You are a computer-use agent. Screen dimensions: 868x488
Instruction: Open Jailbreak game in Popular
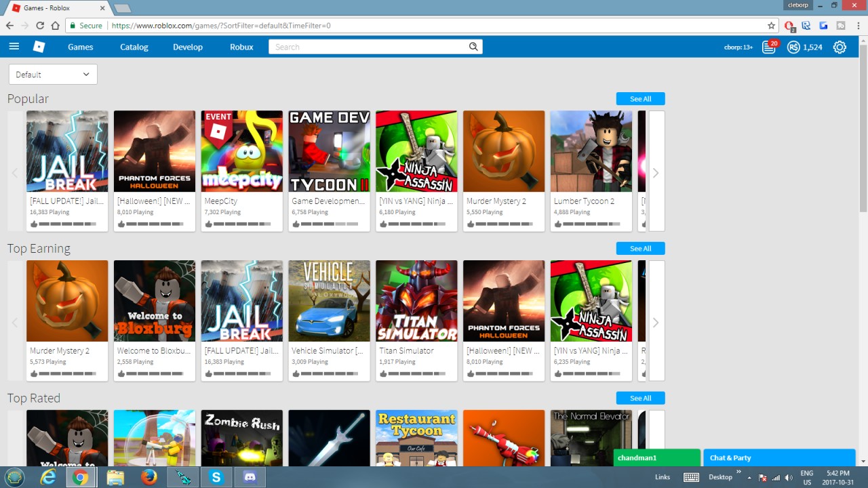tap(67, 151)
